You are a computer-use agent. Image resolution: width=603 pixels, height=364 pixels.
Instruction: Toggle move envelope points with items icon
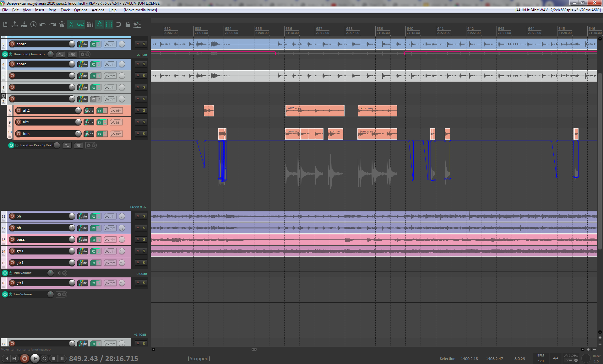pyautogui.click(x=100, y=24)
